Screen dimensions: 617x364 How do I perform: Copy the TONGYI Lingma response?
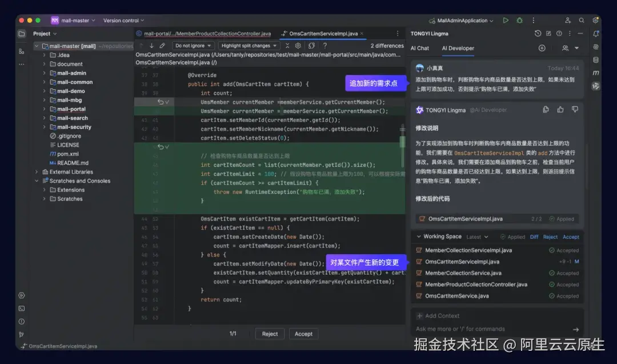point(546,110)
